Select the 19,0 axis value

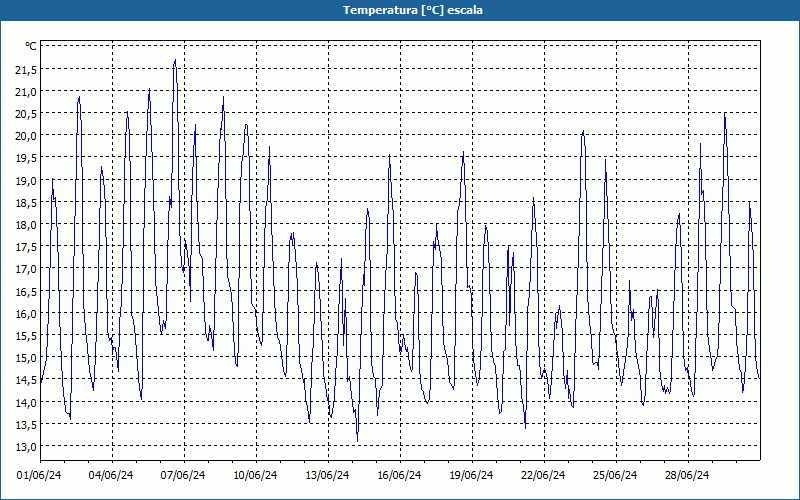[26, 180]
